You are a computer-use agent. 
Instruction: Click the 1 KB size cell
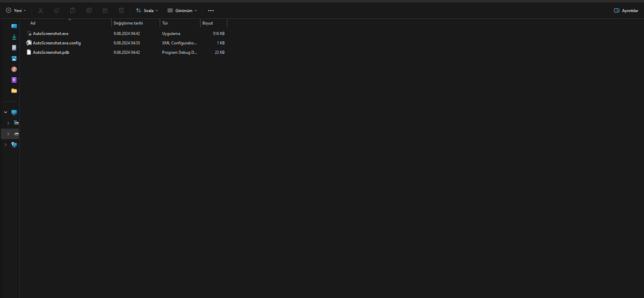click(221, 42)
